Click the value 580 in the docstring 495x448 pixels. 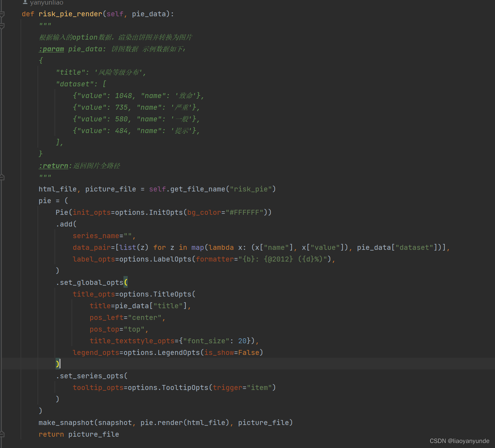point(121,119)
